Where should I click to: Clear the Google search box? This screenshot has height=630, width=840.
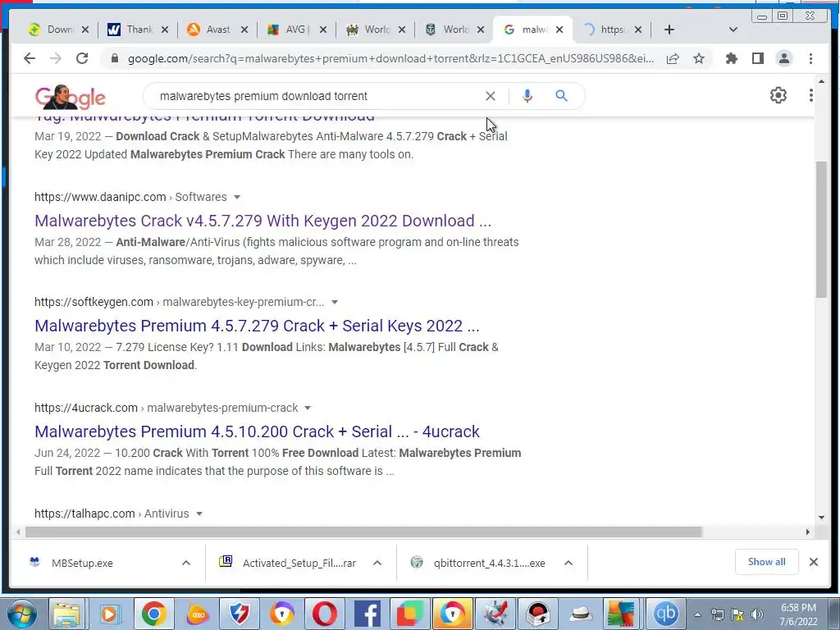click(x=491, y=96)
